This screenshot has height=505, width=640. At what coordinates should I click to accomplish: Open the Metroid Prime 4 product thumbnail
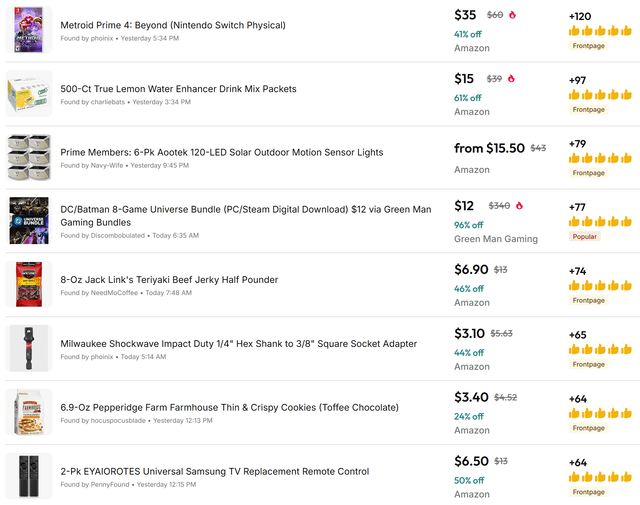[29, 30]
